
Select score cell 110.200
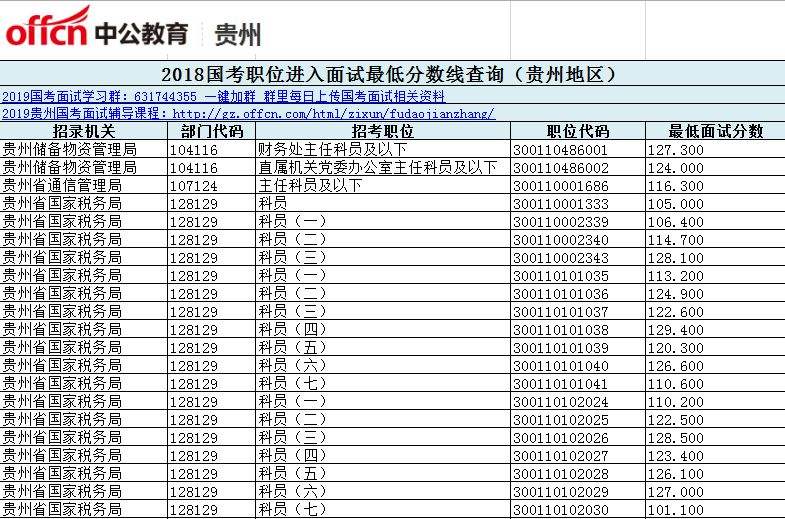click(x=715, y=401)
